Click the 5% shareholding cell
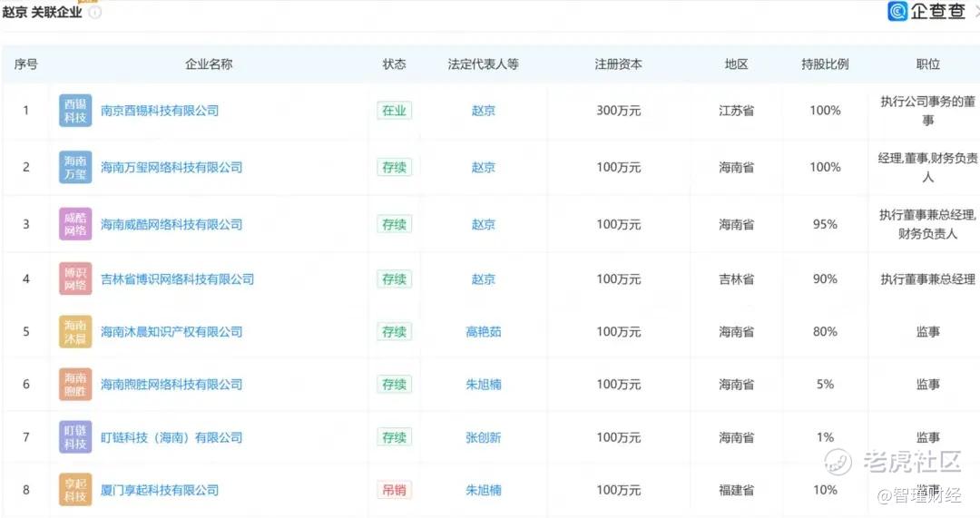The width and height of the screenshot is (980, 518). [x=825, y=385]
